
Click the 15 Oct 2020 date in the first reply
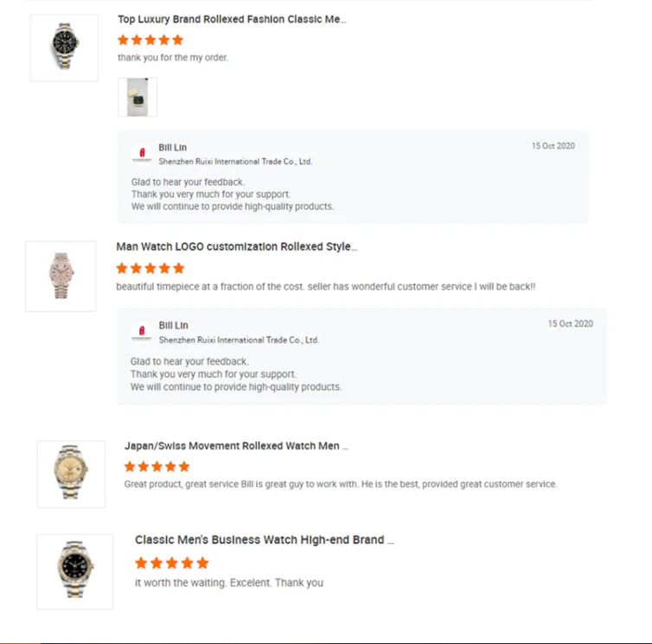[553, 146]
